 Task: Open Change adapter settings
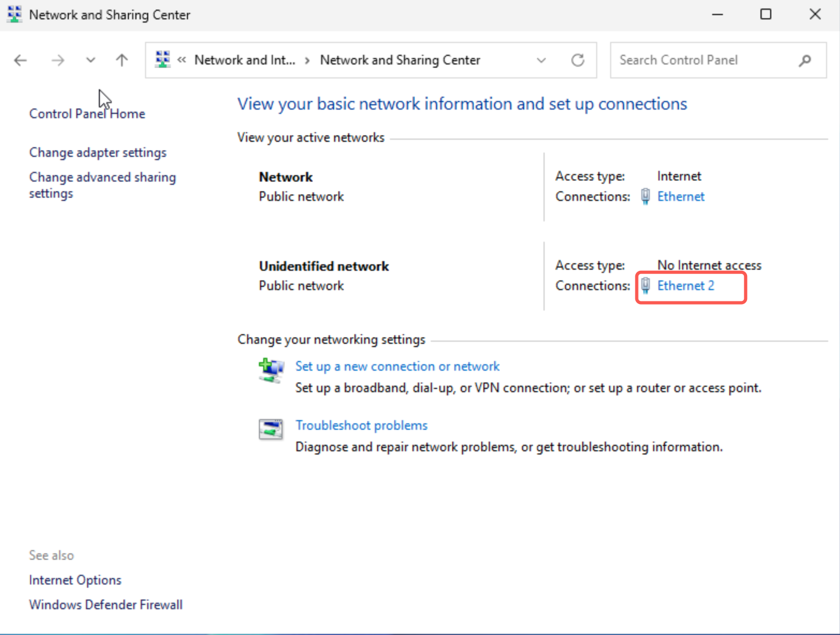click(98, 153)
